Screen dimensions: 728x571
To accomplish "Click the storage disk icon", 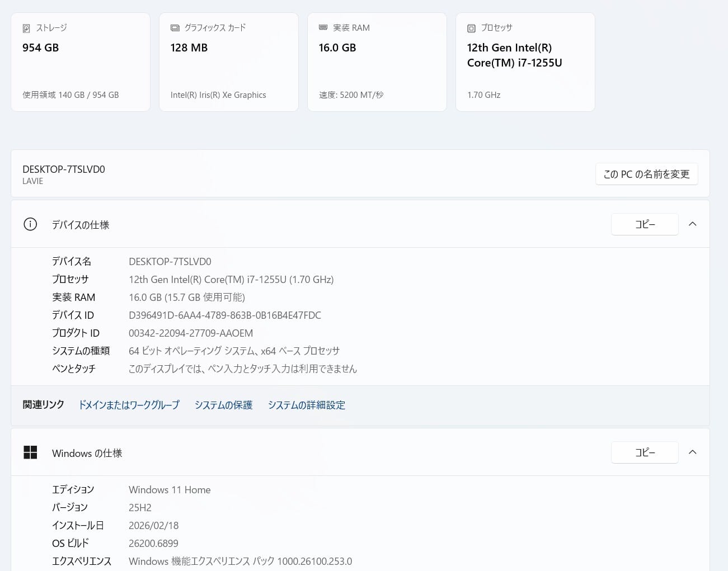I will pos(26,29).
